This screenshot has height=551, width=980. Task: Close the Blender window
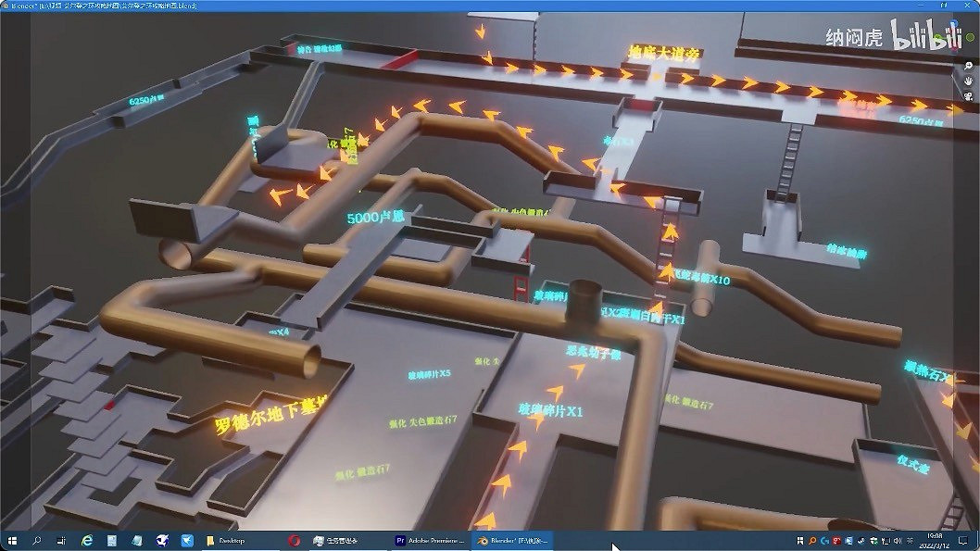click(x=966, y=6)
